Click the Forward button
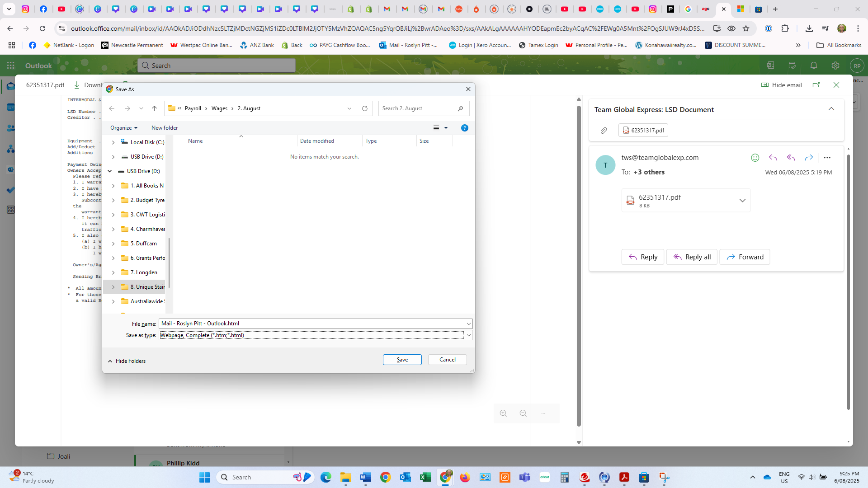The image size is (868, 488). coord(745,257)
